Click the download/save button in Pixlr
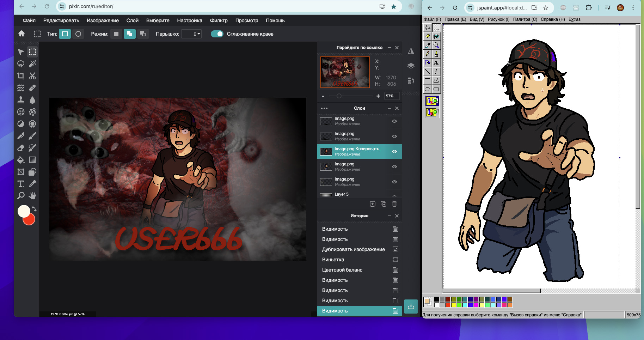Image resolution: width=644 pixels, height=340 pixels. click(x=411, y=306)
